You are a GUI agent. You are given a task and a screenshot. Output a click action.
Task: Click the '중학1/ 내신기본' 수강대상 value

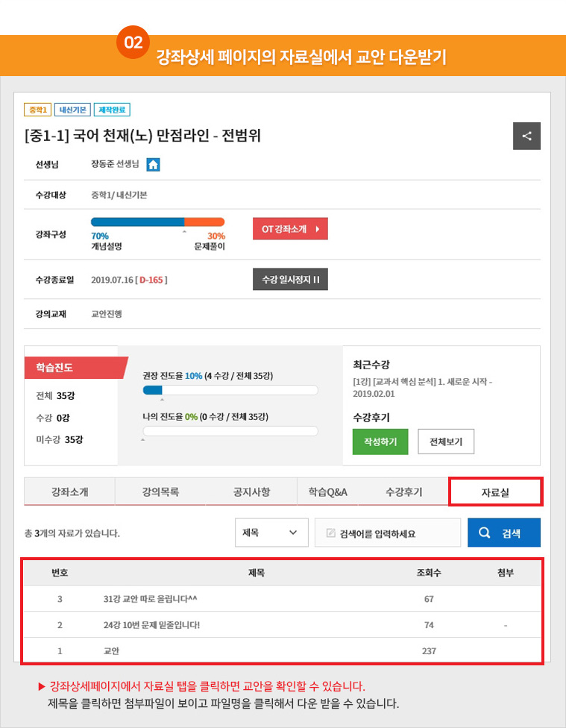coord(119,195)
